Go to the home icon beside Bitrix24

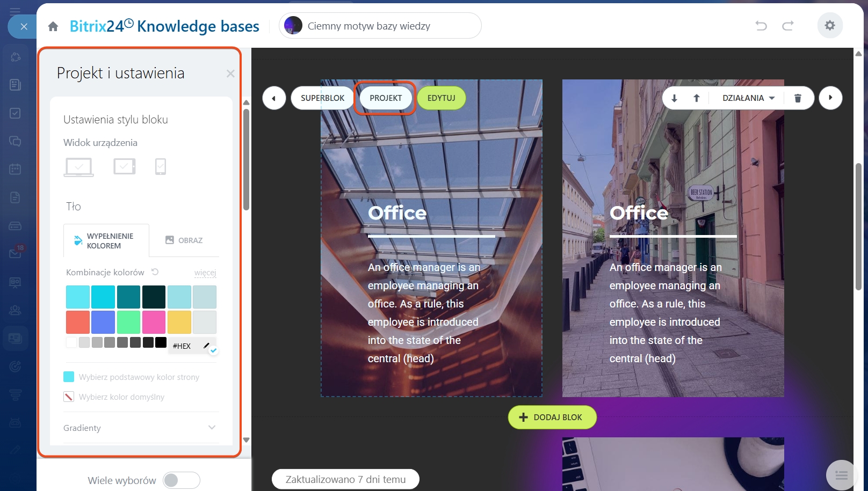tap(53, 26)
